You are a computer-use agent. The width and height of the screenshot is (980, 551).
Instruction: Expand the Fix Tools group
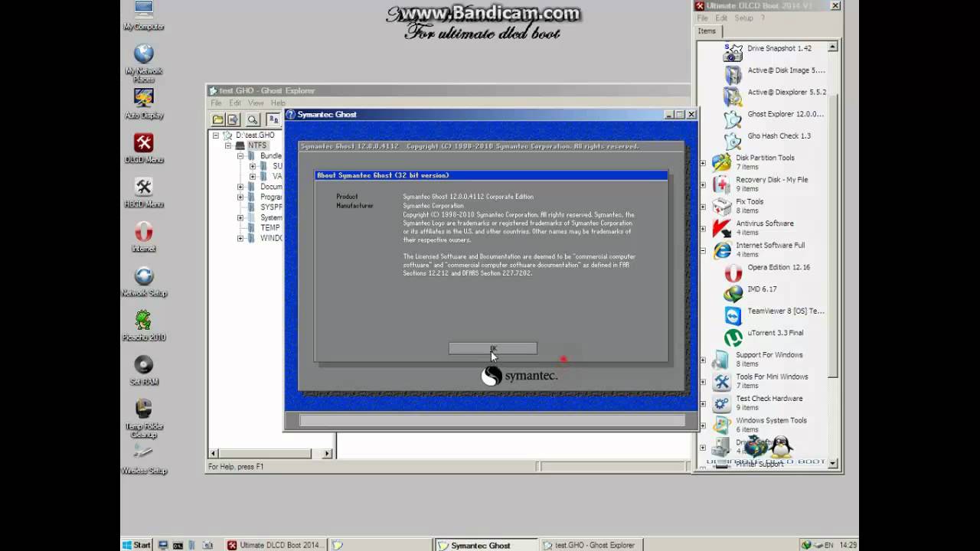(703, 206)
